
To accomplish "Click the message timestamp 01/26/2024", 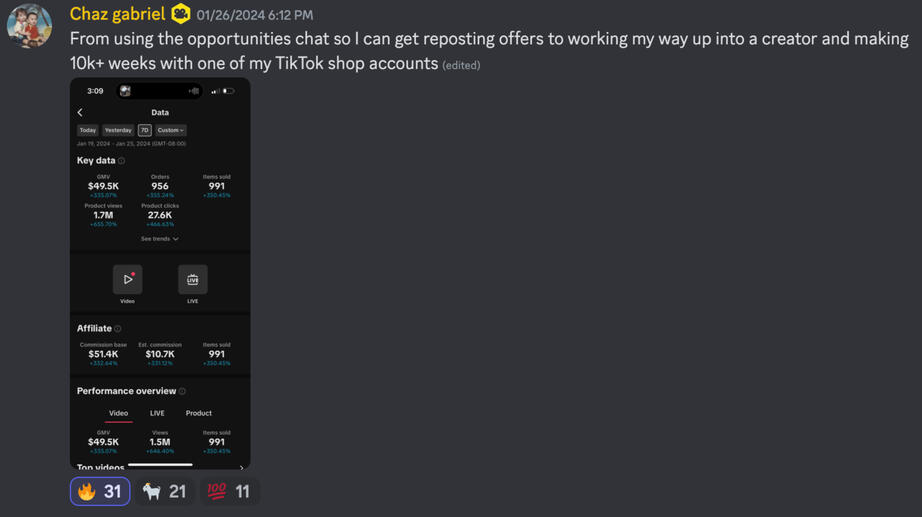I will 255,15.
